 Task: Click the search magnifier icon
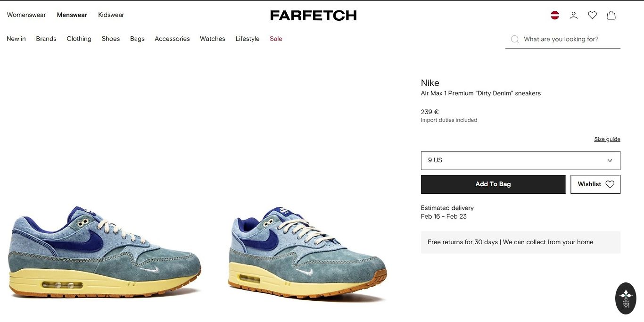515,39
